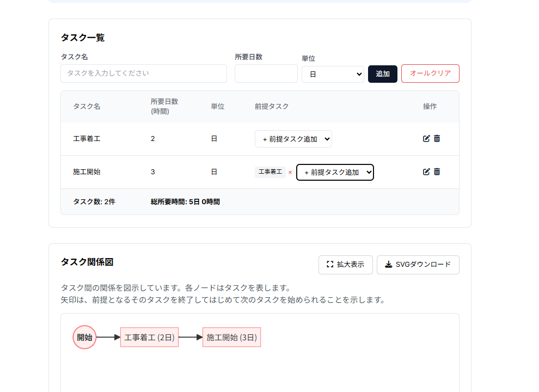Expand 前提タスク追加 dropdown for 施工開始

(334, 172)
